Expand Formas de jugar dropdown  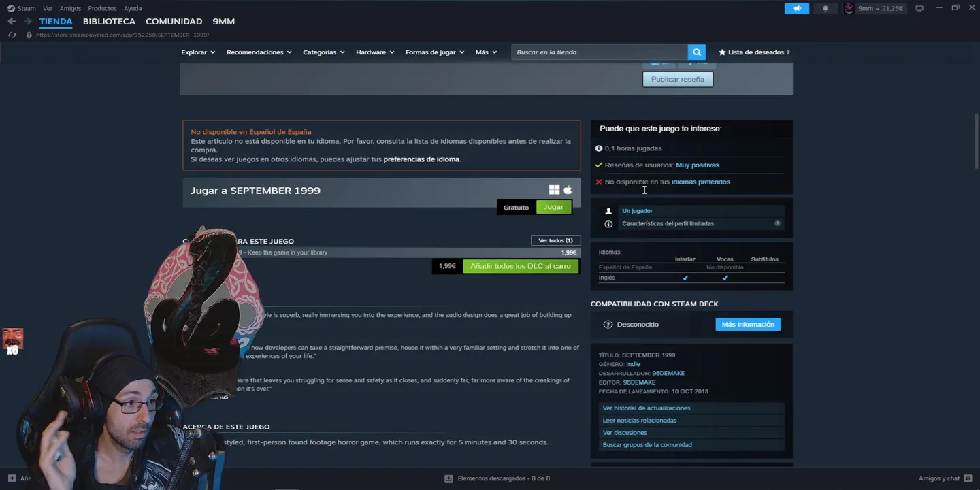[435, 52]
